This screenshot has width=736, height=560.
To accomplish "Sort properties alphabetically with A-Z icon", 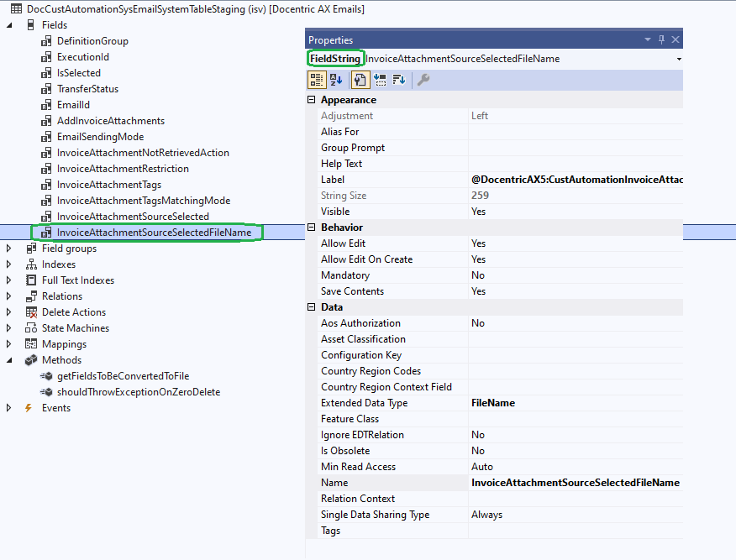I will [x=336, y=80].
